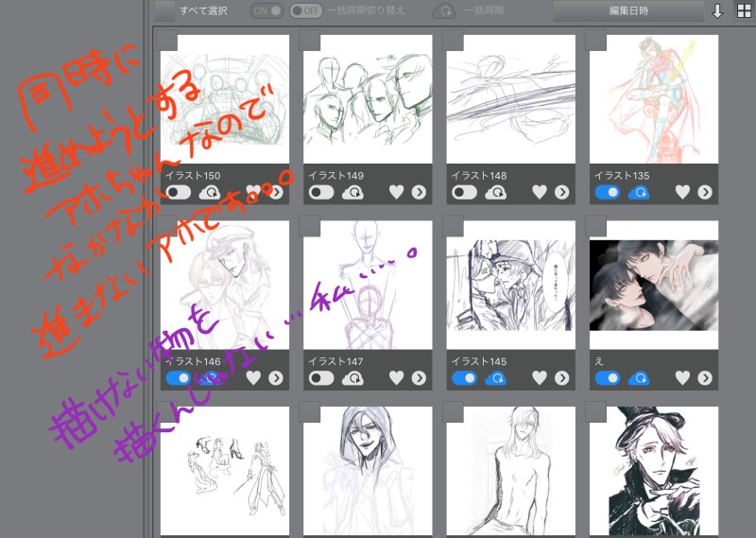Screen dimensions: 756x538
Task: Open details arrow for イラスト135
Action: [705, 193]
